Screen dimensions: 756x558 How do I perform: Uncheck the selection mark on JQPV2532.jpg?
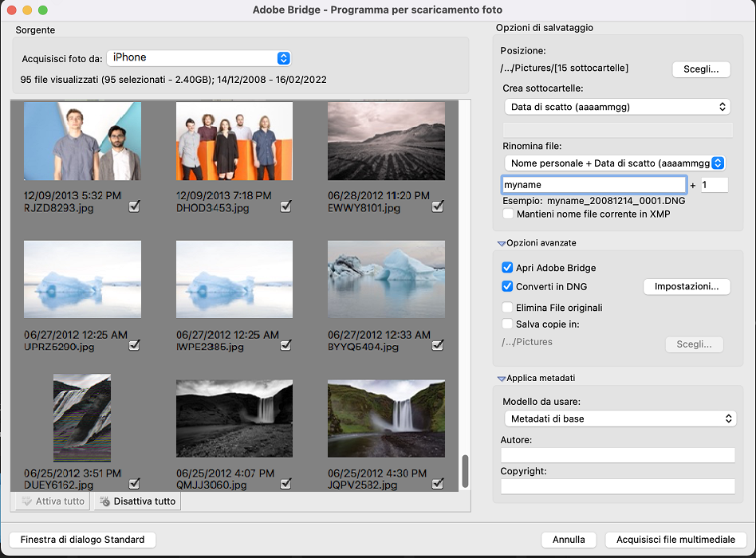(x=437, y=483)
